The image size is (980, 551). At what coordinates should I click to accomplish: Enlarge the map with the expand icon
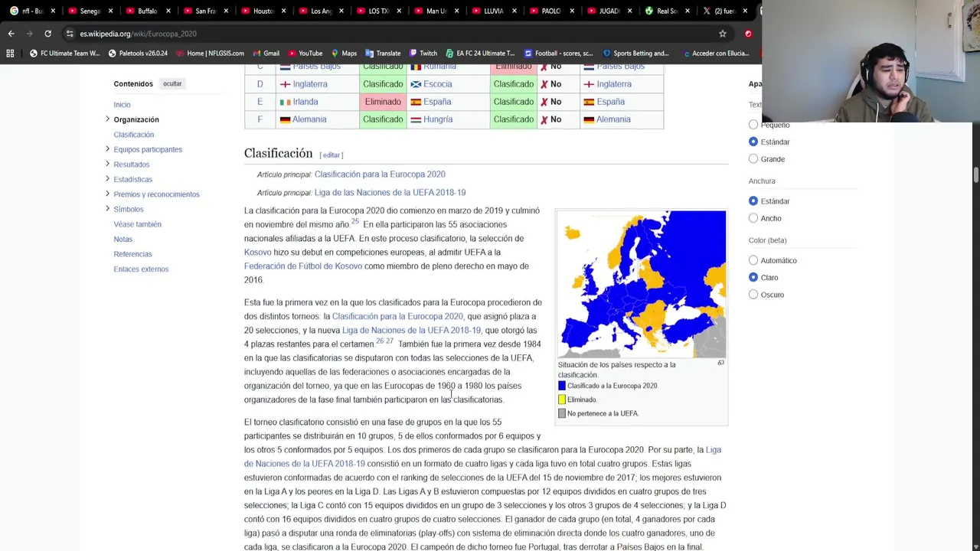[720, 363]
